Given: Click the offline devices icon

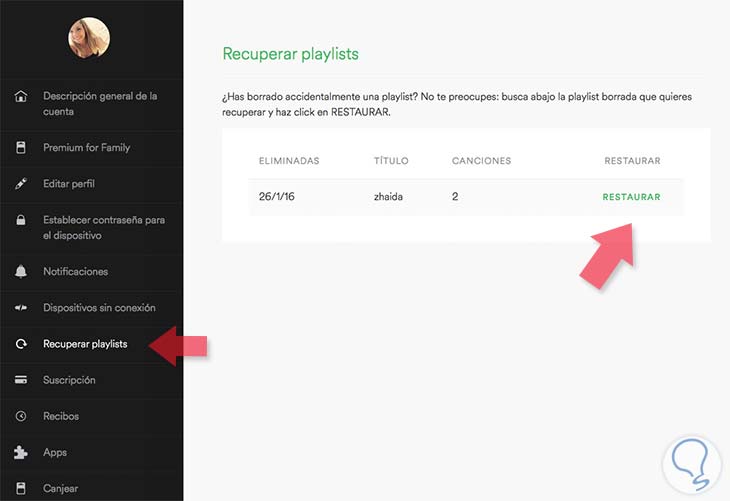Looking at the screenshot, I should [x=21, y=308].
